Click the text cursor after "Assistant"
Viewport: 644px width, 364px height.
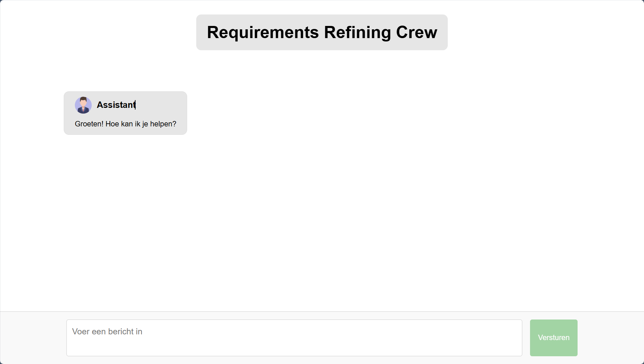pyautogui.click(x=136, y=105)
